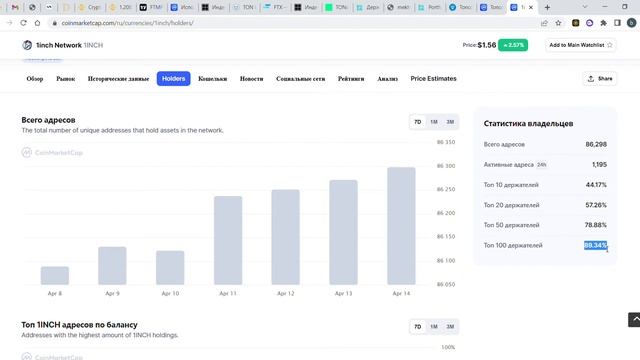Open a new browser tab
This screenshot has width=640, height=360.
tap(547, 7)
